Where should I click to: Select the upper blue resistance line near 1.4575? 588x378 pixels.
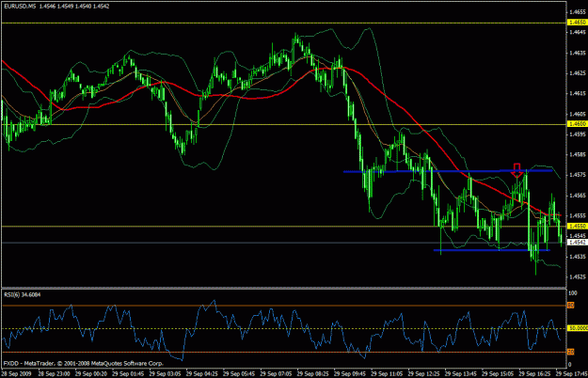point(448,171)
